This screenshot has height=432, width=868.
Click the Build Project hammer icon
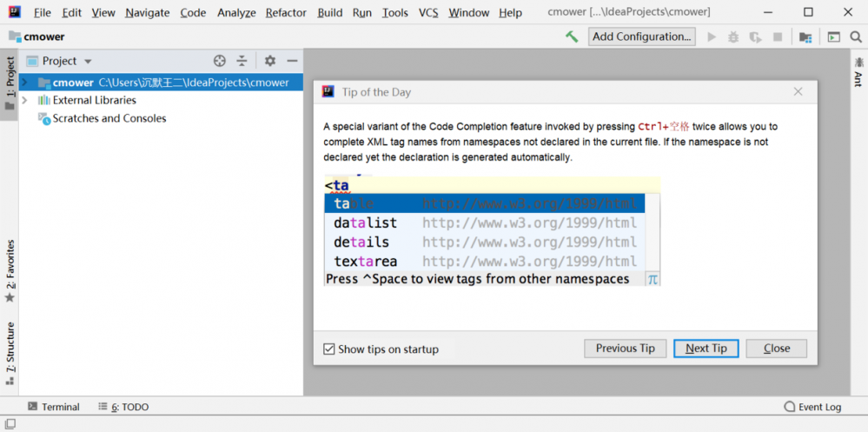point(572,37)
